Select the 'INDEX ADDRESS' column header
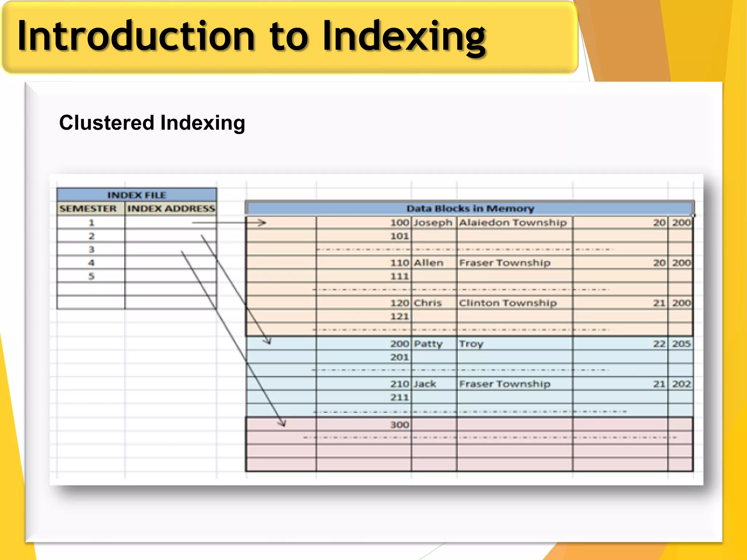The width and height of the screenshot is (747, 560). point(171,209)
